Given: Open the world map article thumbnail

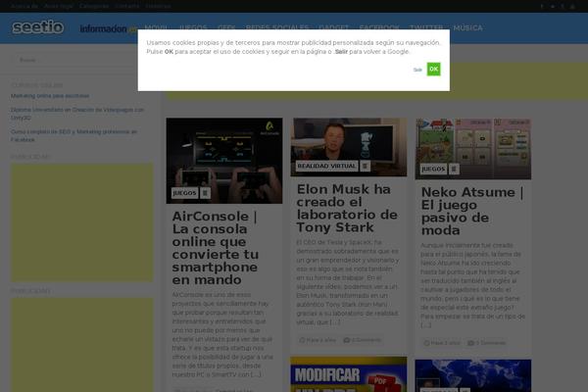Looking at the screenshot, I should tap(473, 376).
